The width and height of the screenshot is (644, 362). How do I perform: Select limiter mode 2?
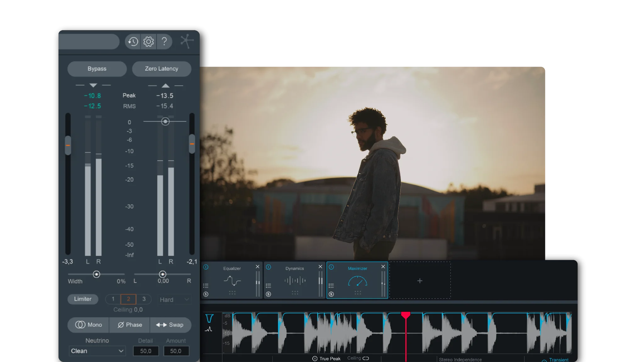[128, 299]
